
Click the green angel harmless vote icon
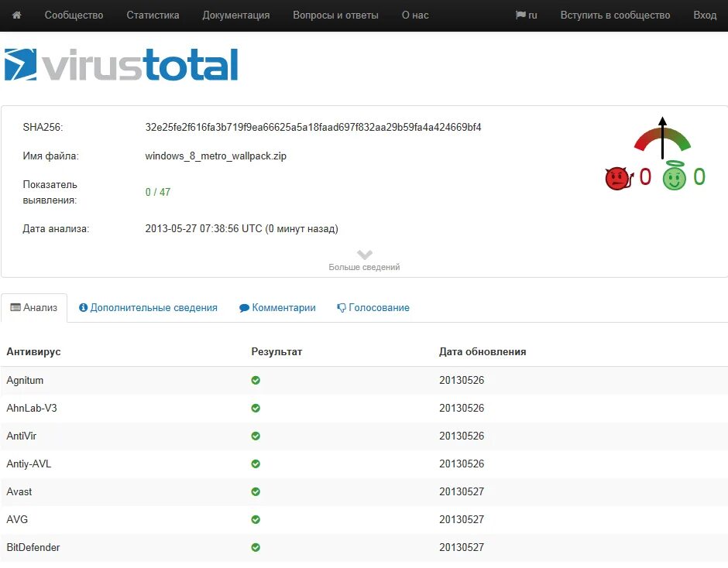pyautogui.click(x=674, y=176)
